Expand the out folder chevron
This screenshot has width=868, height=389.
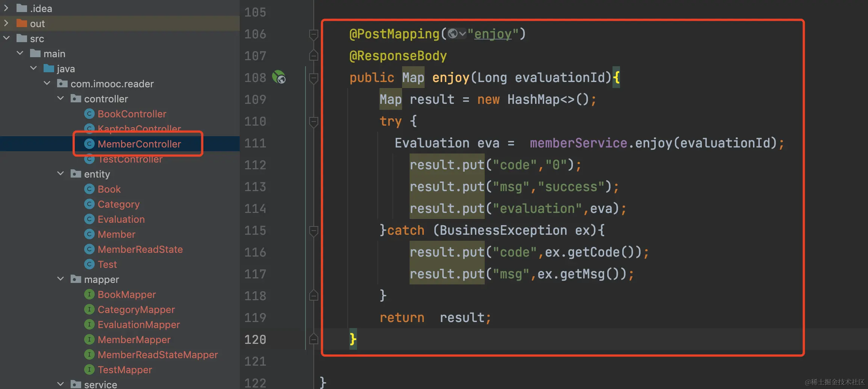click(x=6, y=23)
